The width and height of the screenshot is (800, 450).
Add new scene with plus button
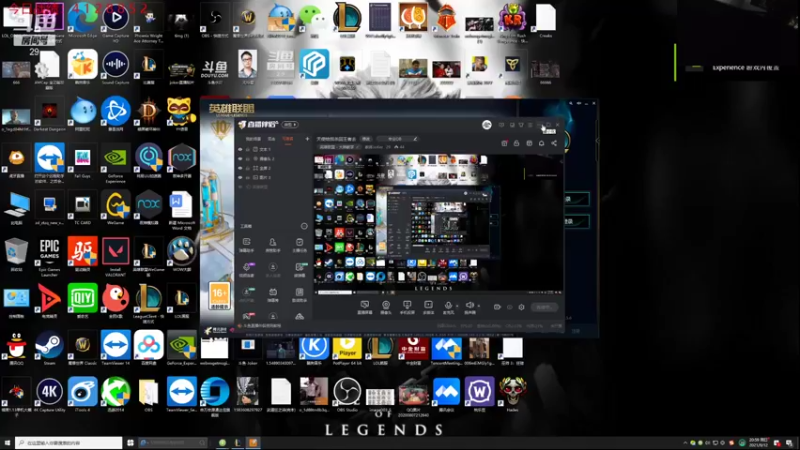click(x=307, y=139)
